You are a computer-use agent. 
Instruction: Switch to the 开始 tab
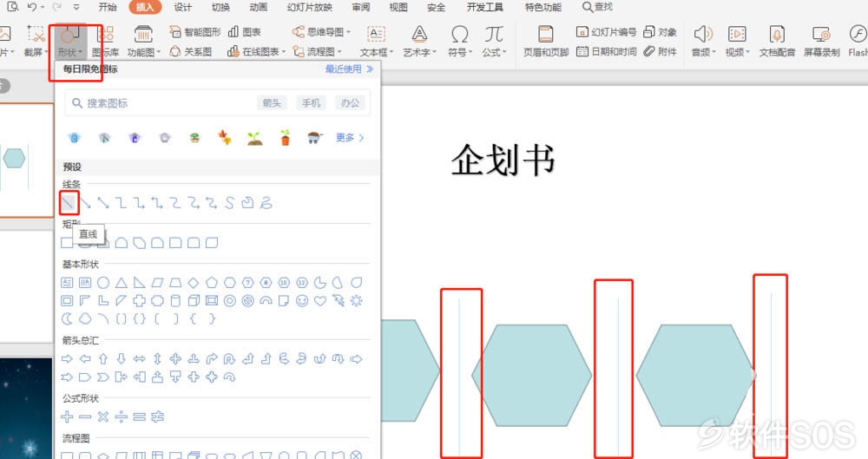(108, 7)
